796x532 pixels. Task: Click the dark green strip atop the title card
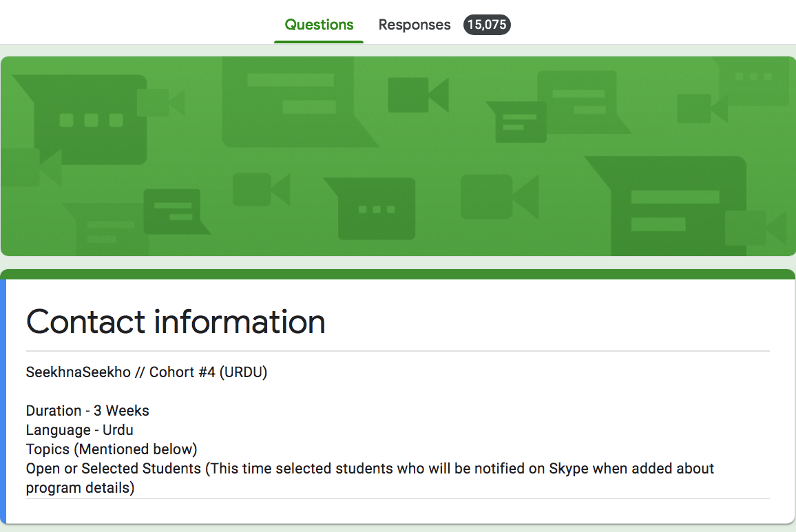[x=398, y=274]
